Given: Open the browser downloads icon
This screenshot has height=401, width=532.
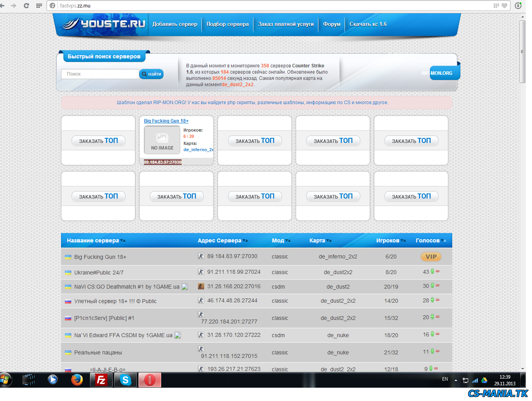Looking at the screenshot, I should point(518,5).
